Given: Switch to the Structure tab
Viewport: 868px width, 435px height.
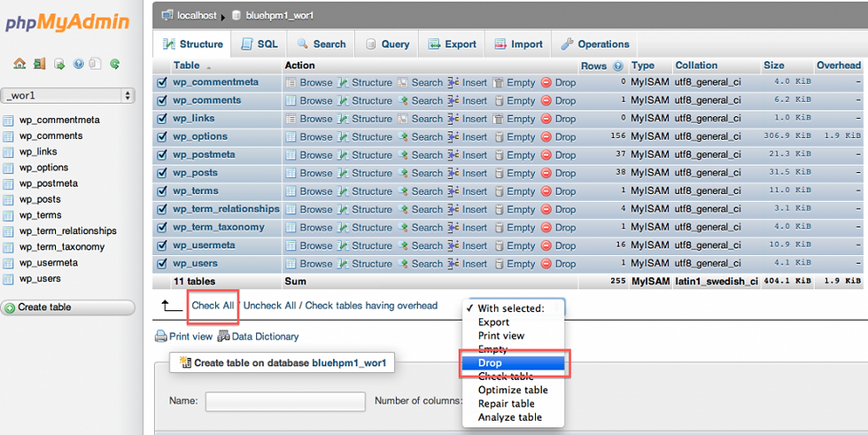Looking at the screenshot, I should pyautogui.click(x=193, y=44).
